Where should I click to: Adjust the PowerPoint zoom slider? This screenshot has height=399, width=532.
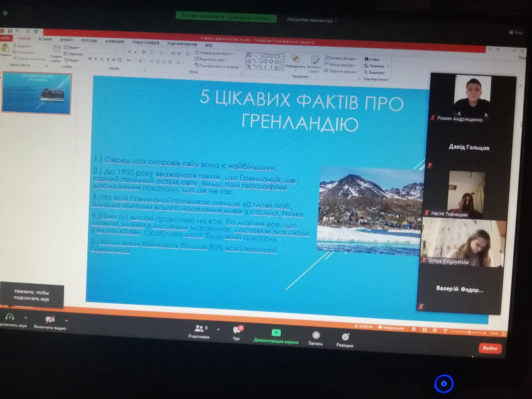(469, 332)
